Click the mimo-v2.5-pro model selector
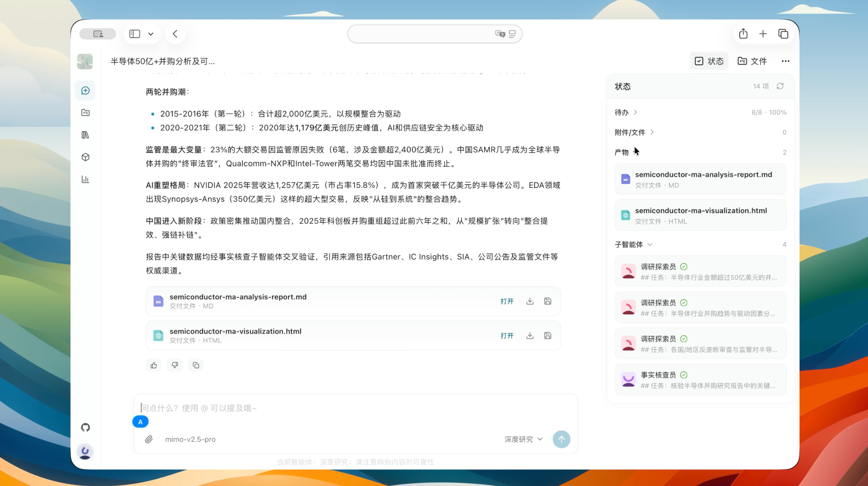Viewport: 868px width, 486px height. (x=190, y=439)
